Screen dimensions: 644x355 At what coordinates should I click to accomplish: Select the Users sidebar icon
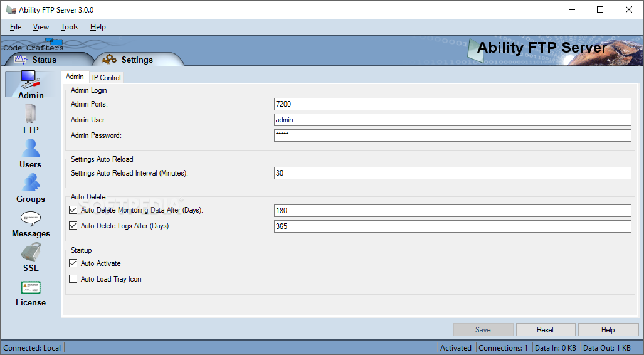[x=30, y=148]
